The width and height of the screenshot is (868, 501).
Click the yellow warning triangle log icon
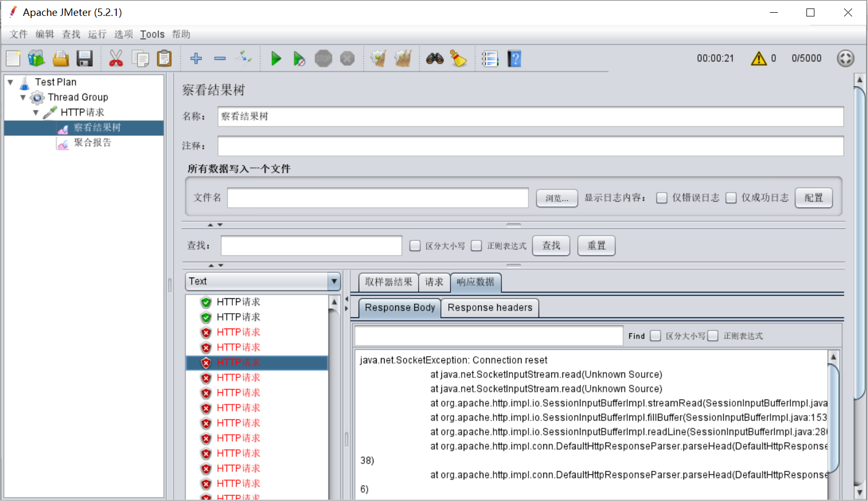point(759,58)
